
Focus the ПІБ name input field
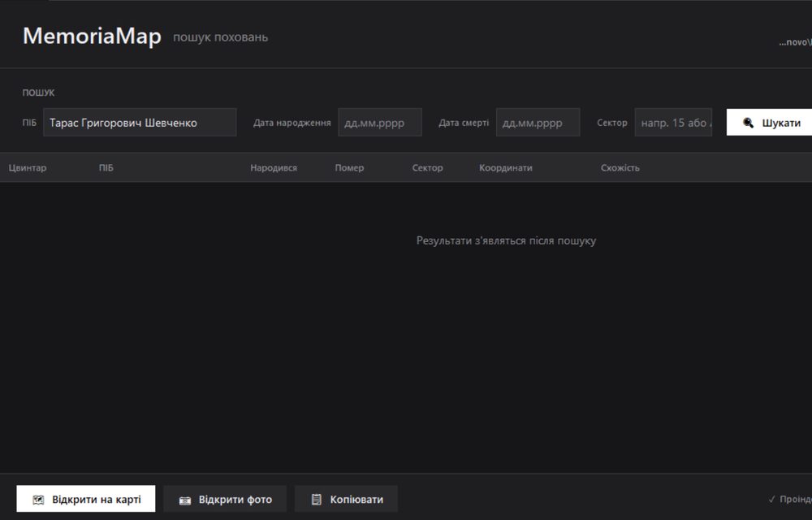[x=140, y=122]
